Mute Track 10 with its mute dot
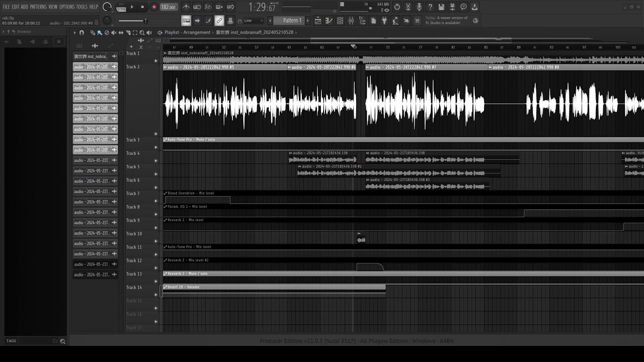This screenshot has height=362, width=644. [155, 241]
